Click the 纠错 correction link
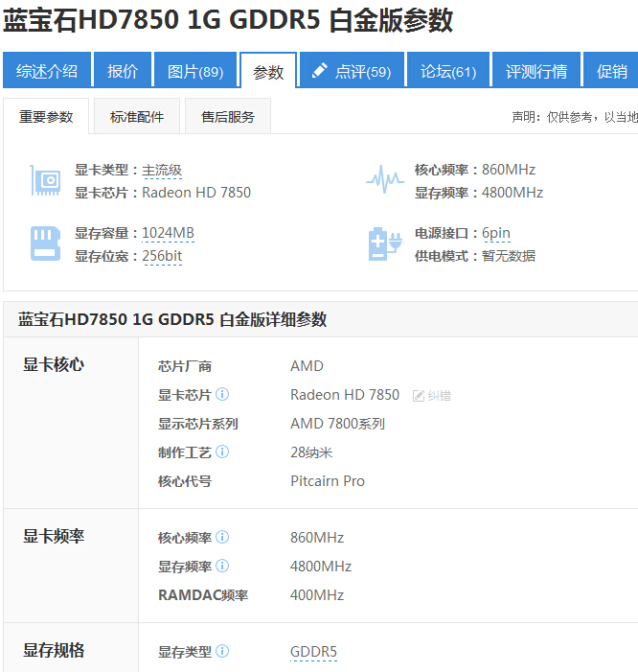 pos(440,396)
